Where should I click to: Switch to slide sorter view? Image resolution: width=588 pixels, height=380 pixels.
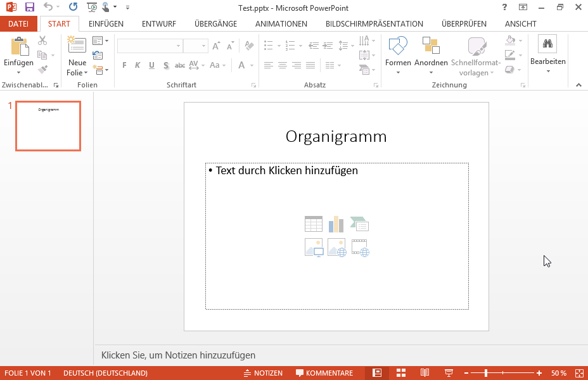pyautogui.click(x=401, y=373)
